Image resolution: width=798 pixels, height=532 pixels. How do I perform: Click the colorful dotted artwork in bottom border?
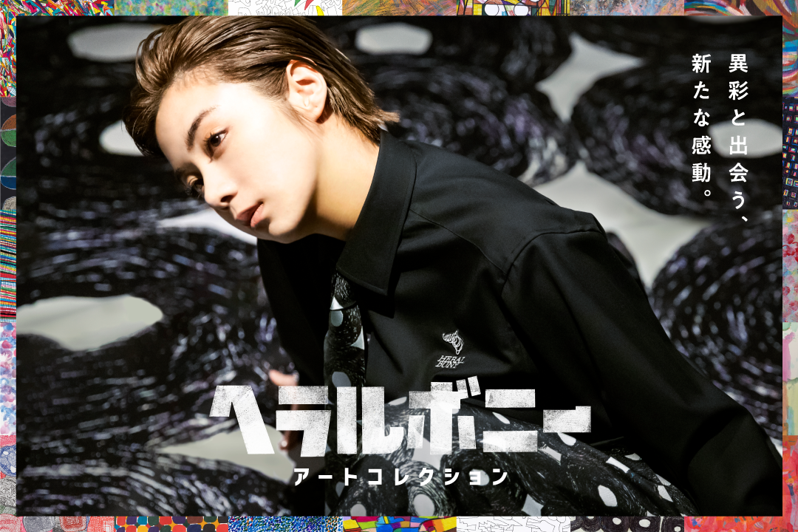point(171,525)
